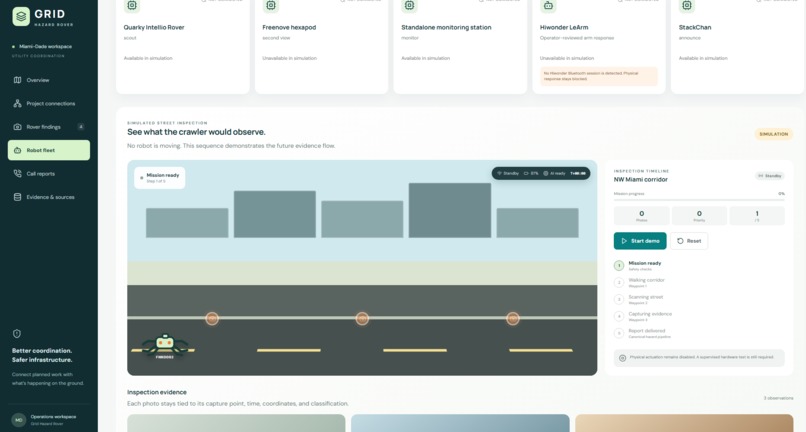This screenshot has width=806, height=432.
Task: Click the Robot fleet robot icon
Action: click(x=17, y=150)
